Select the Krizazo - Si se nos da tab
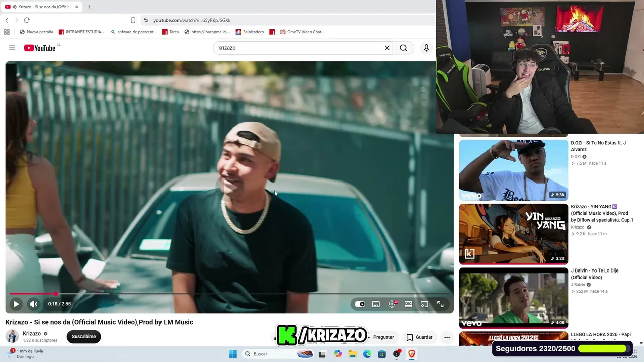644x362 pixels. coord(42,7)
